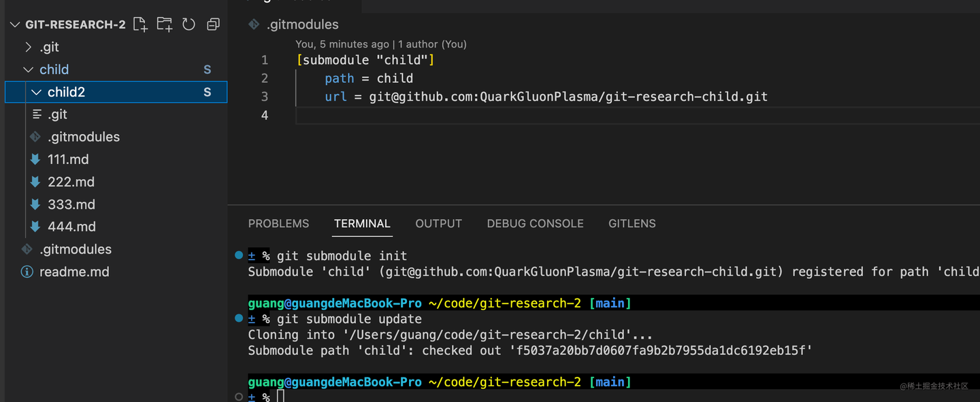
Task: Switch to the PROBLEMS tab
Action: click(x=278, y=223)
